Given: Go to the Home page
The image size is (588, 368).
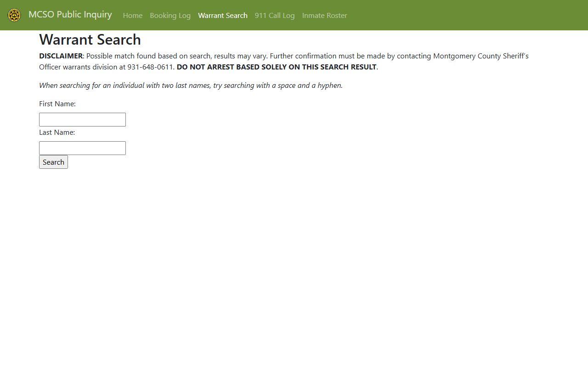Looking at the screenshot, I should (x=133, y=16).
